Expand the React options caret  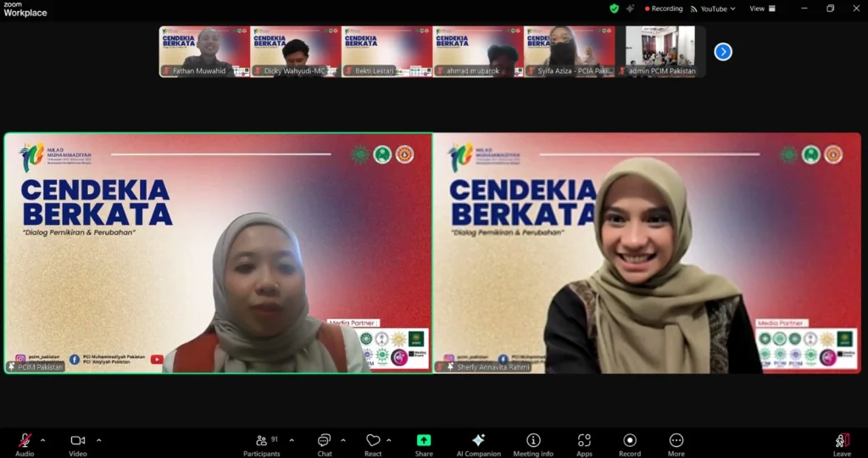click(388, 441)
